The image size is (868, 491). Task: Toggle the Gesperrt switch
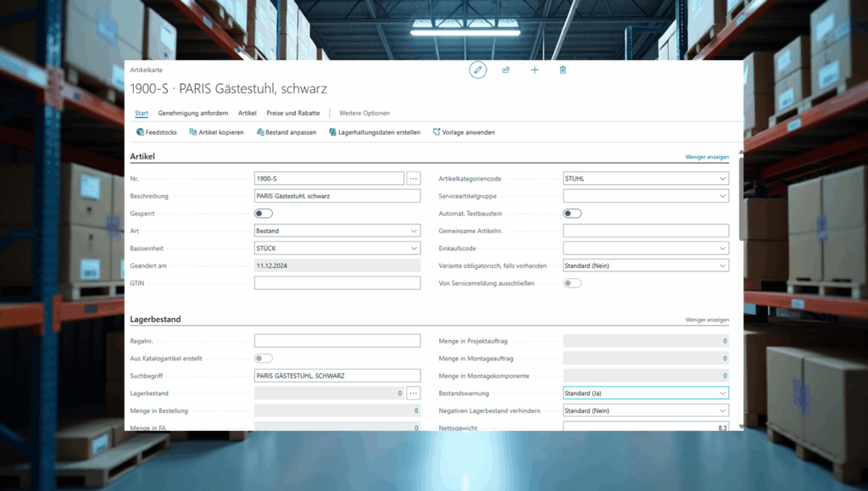pos(264,214)
